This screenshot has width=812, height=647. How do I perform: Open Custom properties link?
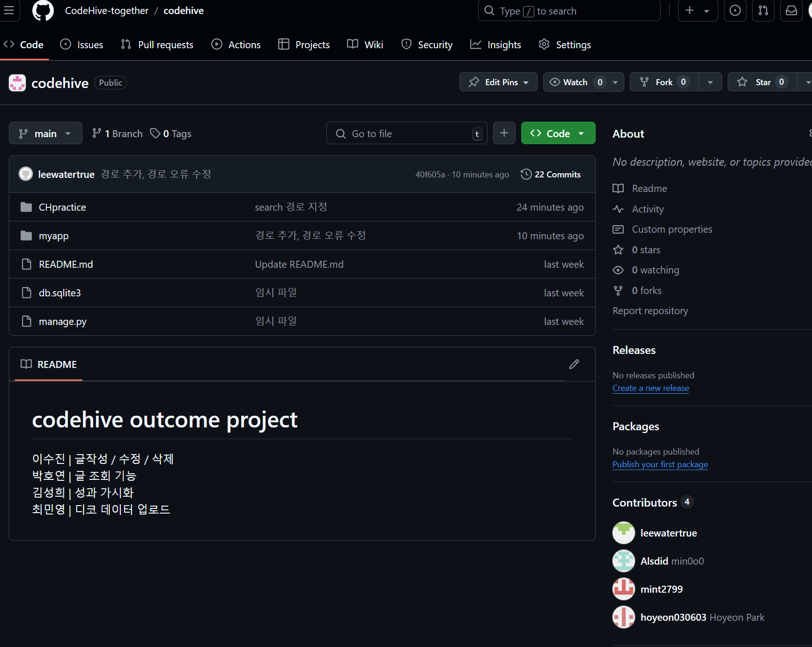(x=672, y=229)
